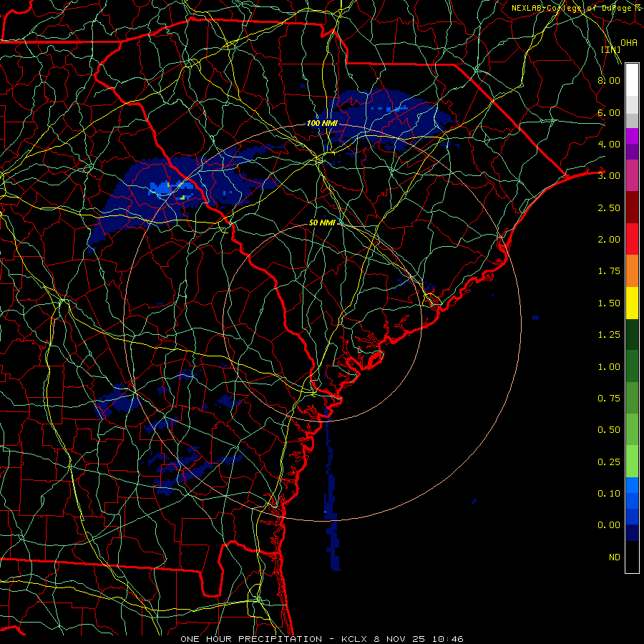This screenshot has height=644, width=644.
Task: Click the '1.75' legend value
Action: (x=609, y=271)
